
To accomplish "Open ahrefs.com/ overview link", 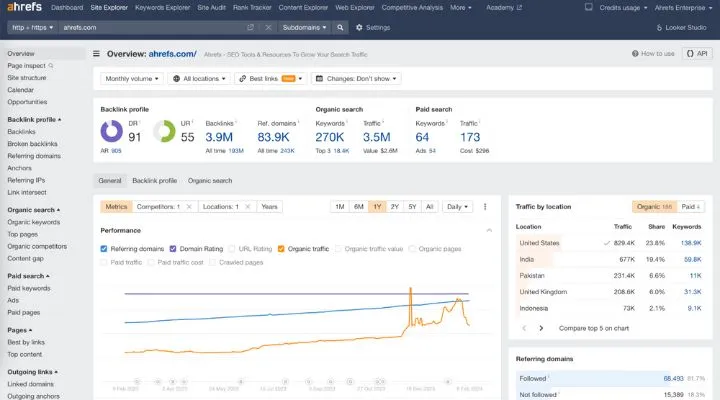I will (x=173, y=54).
